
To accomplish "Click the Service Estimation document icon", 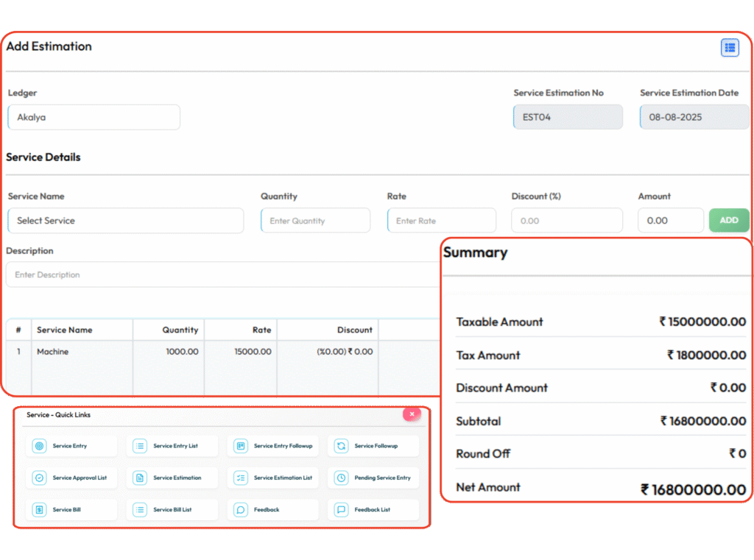I will pos(139,478).
